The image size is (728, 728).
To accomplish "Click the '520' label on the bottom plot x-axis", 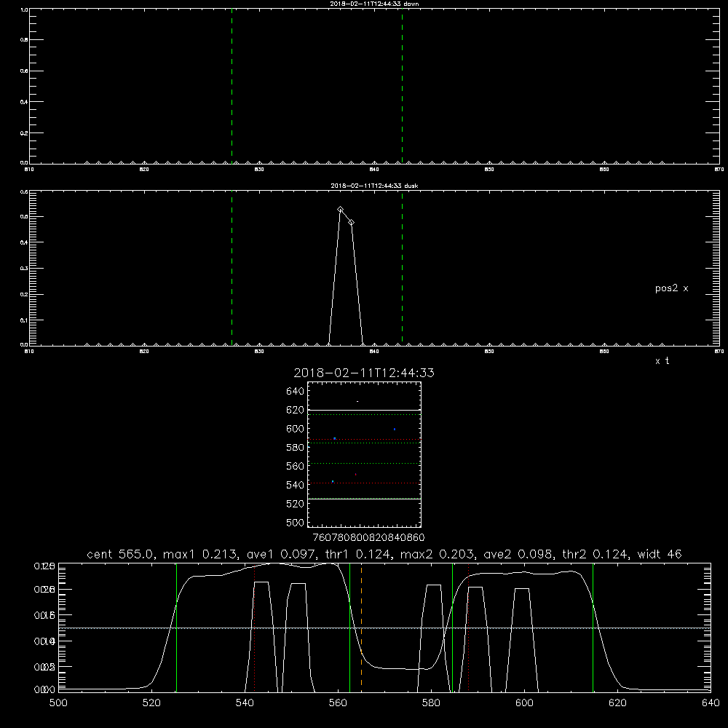I will pyautogui.click(x=151, y=703).
